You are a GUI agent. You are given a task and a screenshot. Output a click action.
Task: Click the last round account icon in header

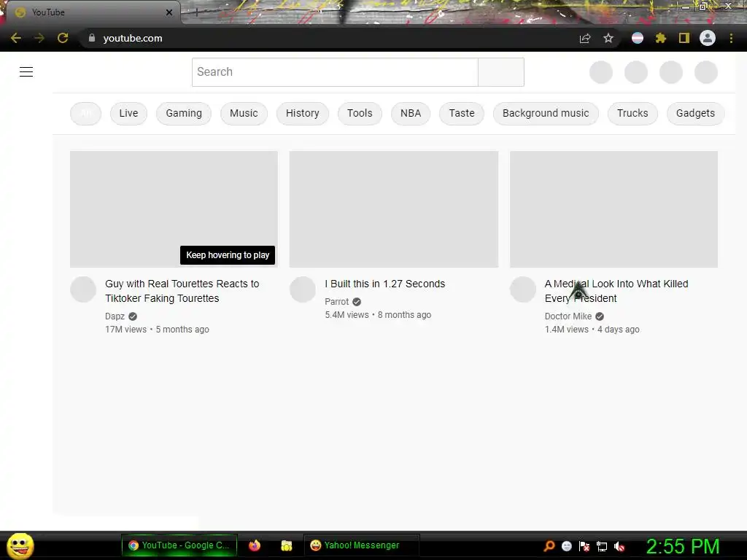click(706, 72)
